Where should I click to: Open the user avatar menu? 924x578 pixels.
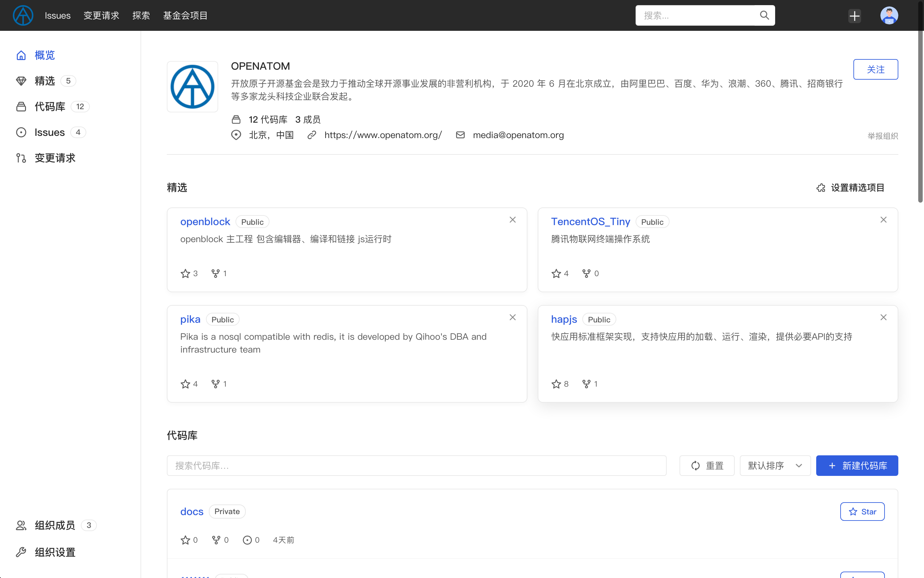click(x=889, y=15)
